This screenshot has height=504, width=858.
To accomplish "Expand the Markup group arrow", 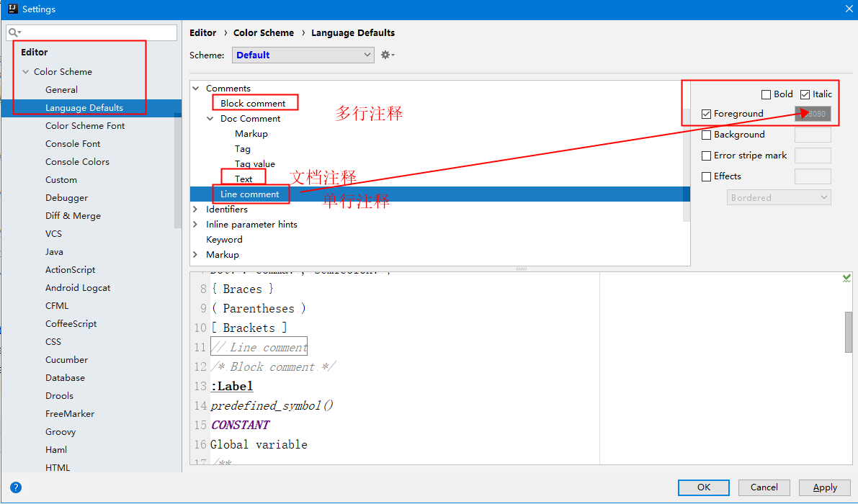I will pyautogui.click(x=195, y=255).
